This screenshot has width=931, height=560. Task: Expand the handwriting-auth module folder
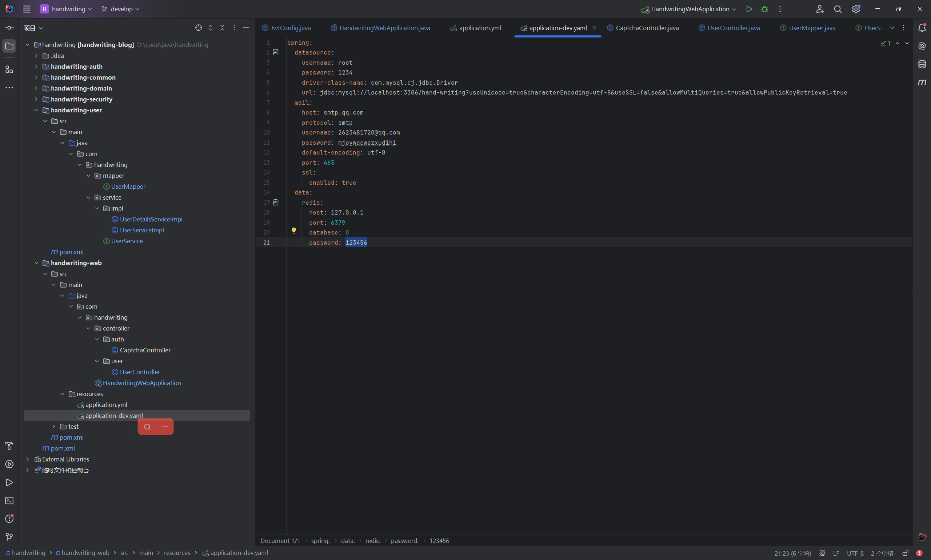click(36, 67)
